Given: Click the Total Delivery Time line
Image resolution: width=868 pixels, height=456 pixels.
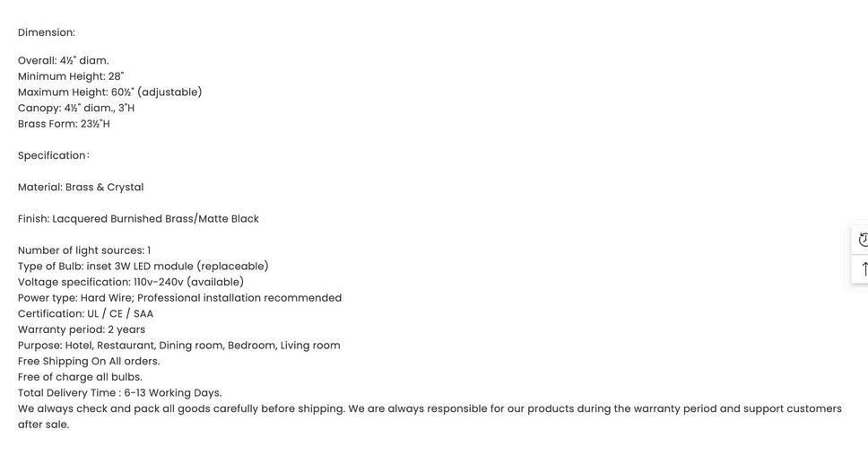Looking at the screenshot, I should [119, 392].
